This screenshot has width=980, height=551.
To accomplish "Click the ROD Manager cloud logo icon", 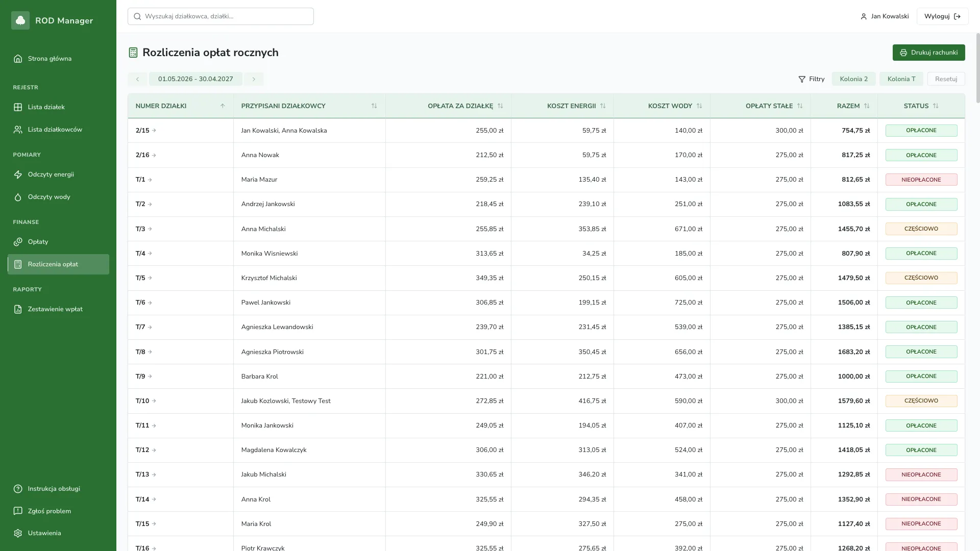I will [20, 20].
